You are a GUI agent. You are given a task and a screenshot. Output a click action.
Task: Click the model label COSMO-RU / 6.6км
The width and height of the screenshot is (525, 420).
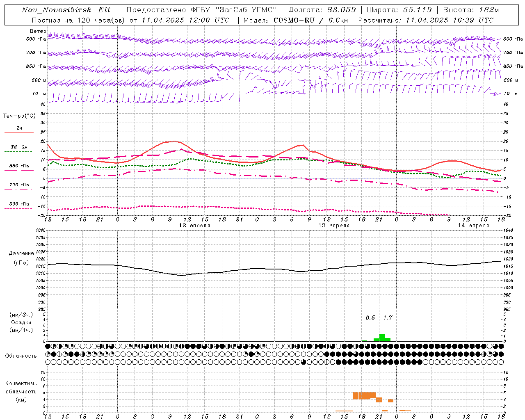coord(311,20)
